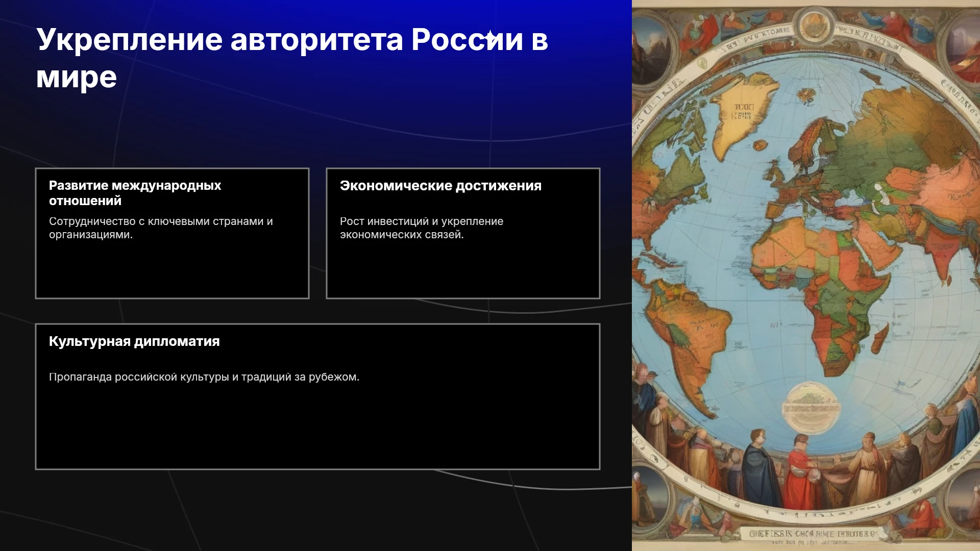Click the text 'Рост инвестиций и укрепление экономических связей'
This screenshot has height=551, width=980.
pyautogui.click(x=422, y=228)
